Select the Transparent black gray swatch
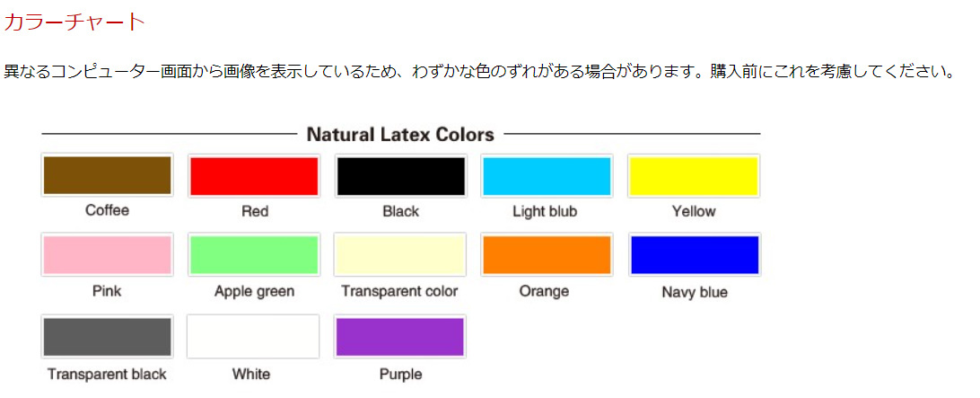The width and height of the screenshot is (980, 398). (x=107, y=337)
